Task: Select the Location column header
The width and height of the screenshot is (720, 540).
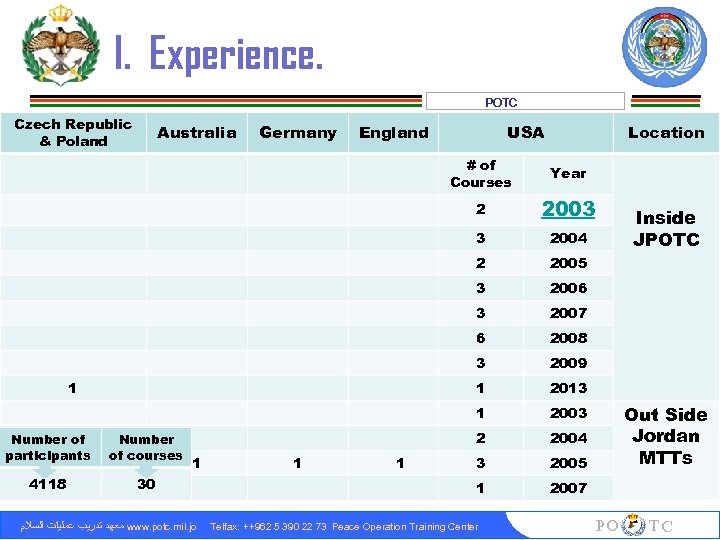Action: [666, 133]
